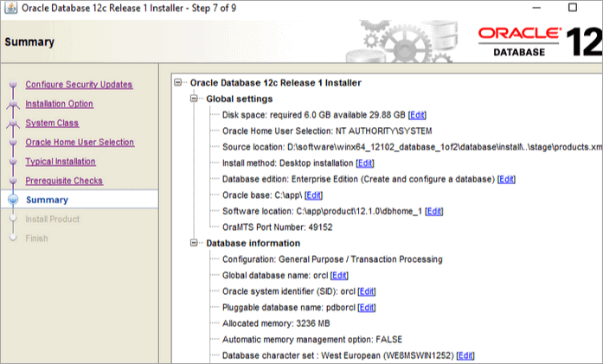Select the Configuration: General Purpose / Transaction Processing row
Screen dimensions: 603x364
point(332,259)
